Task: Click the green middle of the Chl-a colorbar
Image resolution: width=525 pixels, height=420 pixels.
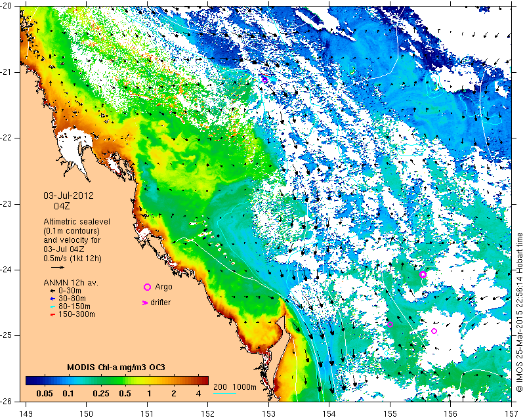Action: click(x=117, y=381)
